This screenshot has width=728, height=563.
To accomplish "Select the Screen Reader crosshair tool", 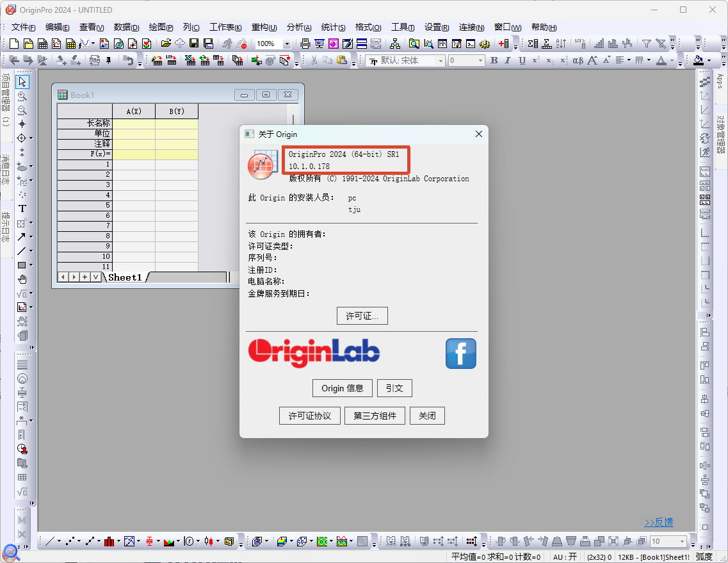I will tap(22, 124).
